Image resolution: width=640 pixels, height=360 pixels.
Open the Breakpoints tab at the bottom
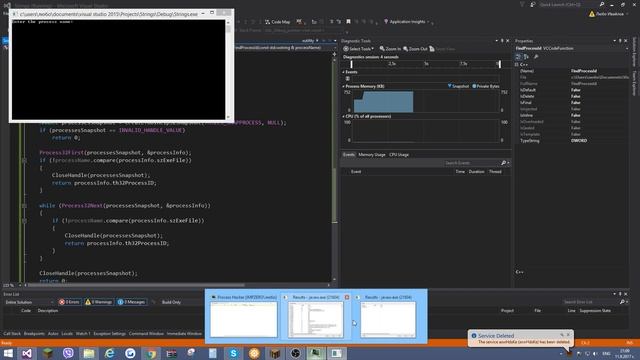pyautogui.click(x=34, y=333)
